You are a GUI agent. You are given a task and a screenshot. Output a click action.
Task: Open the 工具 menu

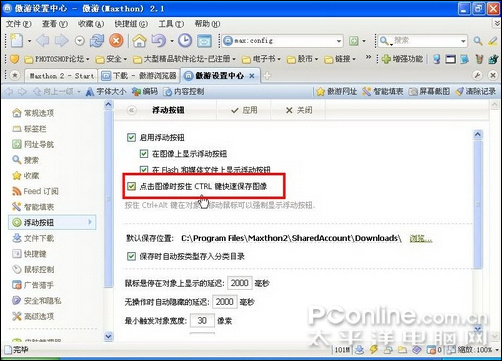point(171,24)
